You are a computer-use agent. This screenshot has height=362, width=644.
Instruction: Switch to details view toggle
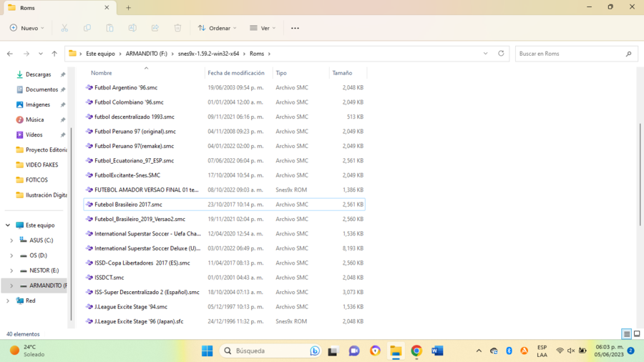[x=627, y=334]
